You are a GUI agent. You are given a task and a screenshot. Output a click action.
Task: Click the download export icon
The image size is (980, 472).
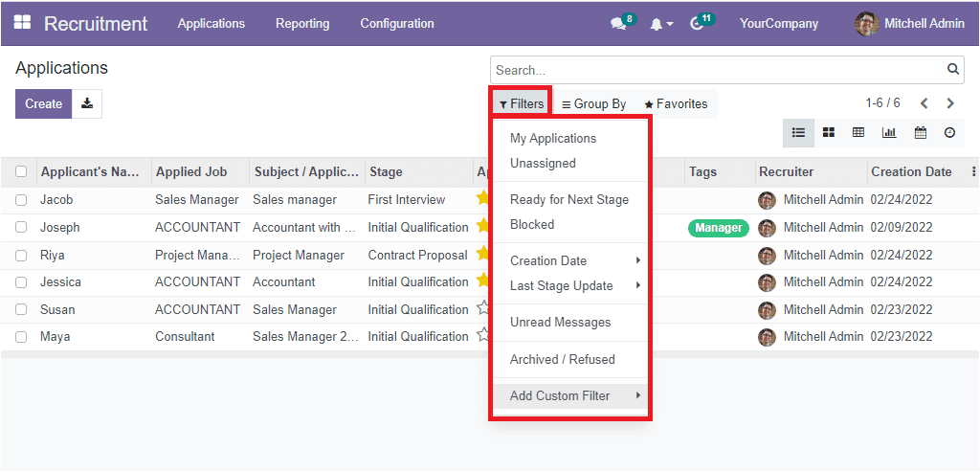[87, 103]
